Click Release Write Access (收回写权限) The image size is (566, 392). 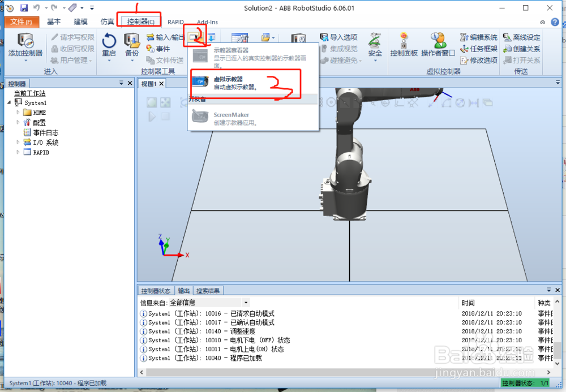click(72, 49)
